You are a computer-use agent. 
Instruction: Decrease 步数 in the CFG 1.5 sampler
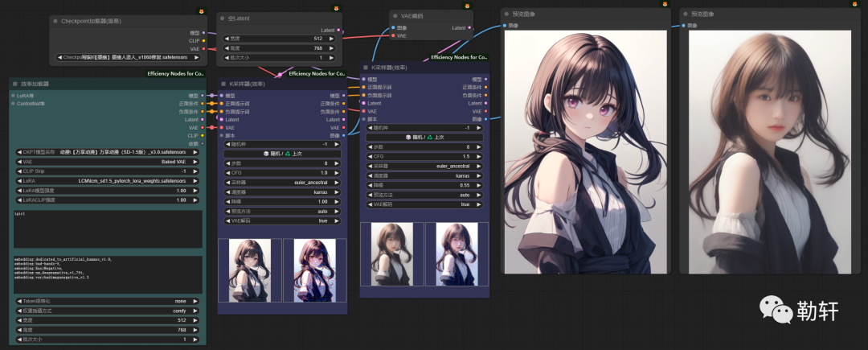click(369, 146)
